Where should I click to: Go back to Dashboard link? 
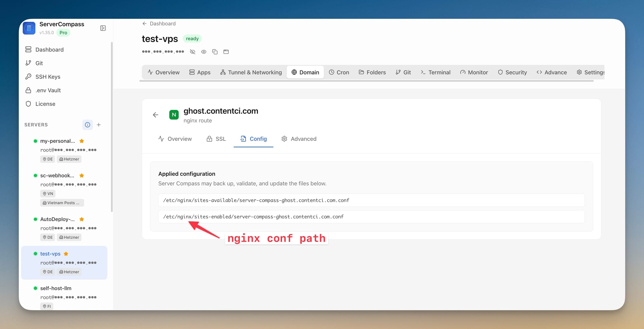tap(159, 24)
